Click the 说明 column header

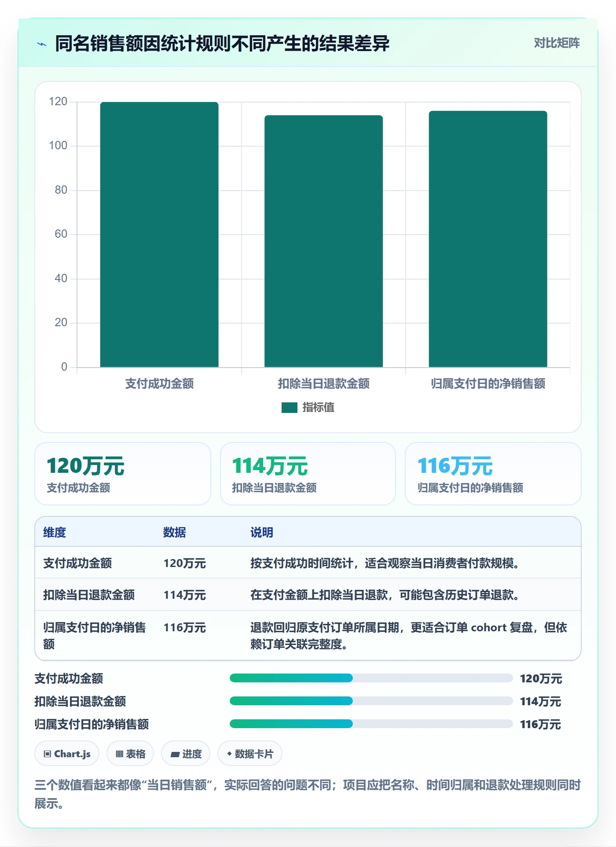click(x=262, y=533)
